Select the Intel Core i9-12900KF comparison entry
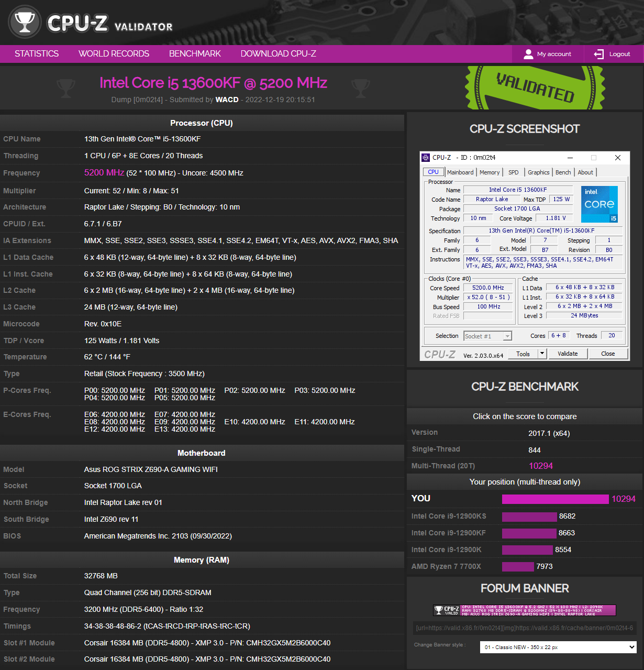This screenshot has height=670, width=644. point(449,533)
